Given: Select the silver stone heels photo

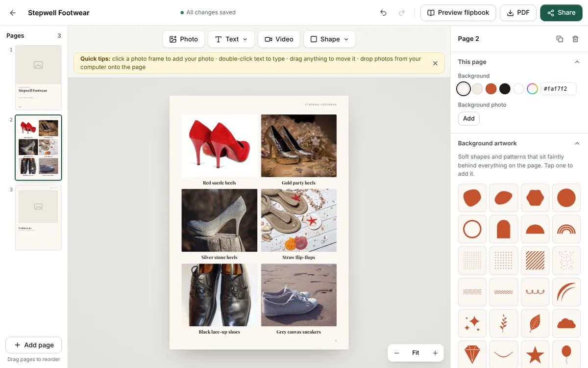Looking at the screenshot, I should [x=220, y=220].
